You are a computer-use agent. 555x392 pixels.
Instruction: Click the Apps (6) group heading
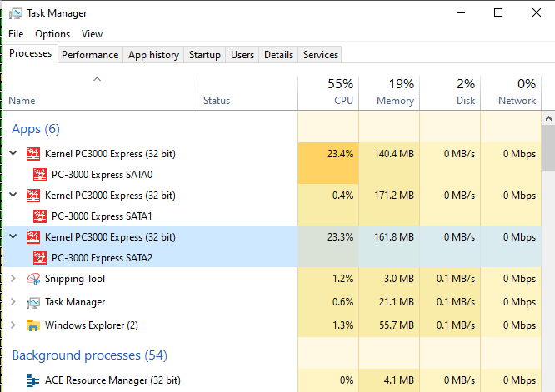pyautogui.click(x=36, y=129)
